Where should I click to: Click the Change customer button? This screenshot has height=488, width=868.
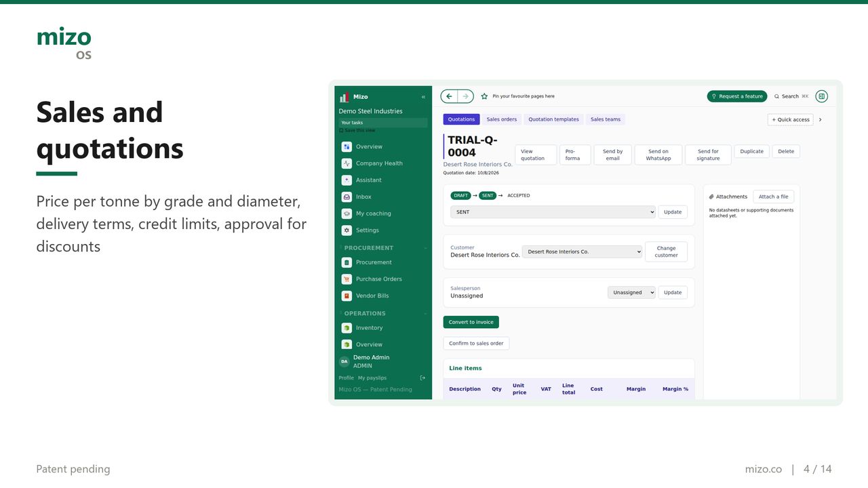[x=666, y=251]
